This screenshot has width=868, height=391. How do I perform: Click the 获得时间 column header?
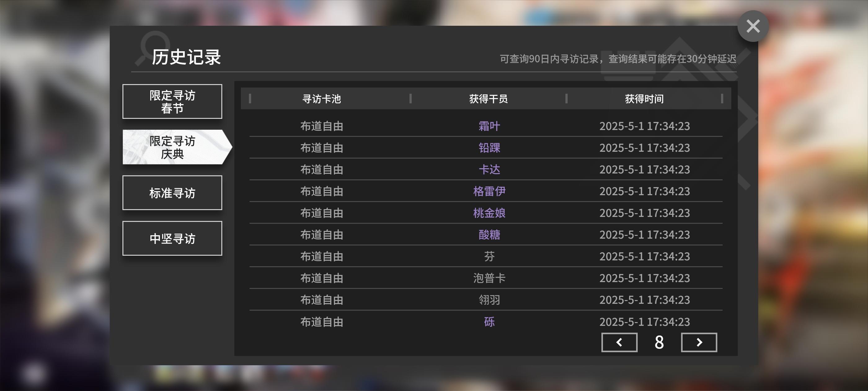pyautogui.click(x=644, y=99)
